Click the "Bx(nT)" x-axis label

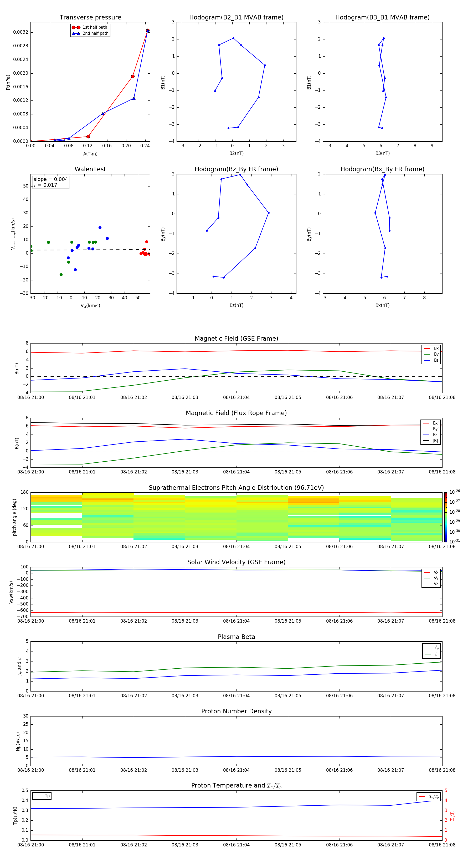pos(382,305)
